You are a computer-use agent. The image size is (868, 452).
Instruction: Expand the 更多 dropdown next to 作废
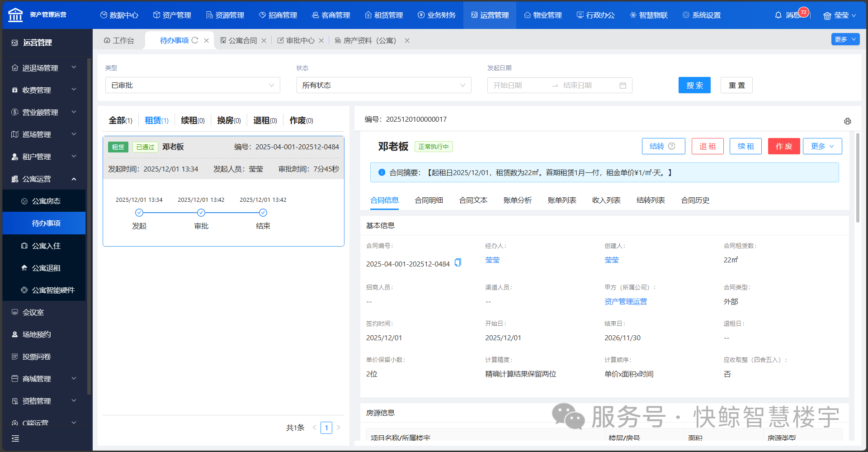pyautogui.click(x=822, y=146)
